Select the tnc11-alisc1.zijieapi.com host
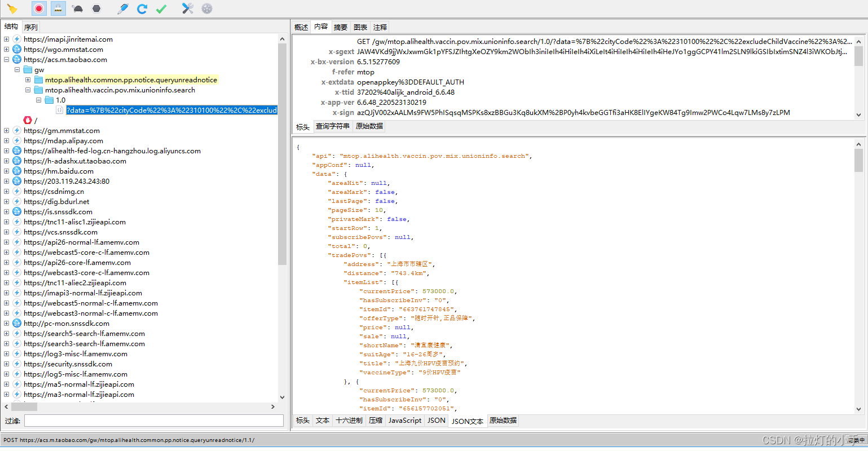This screenshot has height=451, width=868. point(74,222)
